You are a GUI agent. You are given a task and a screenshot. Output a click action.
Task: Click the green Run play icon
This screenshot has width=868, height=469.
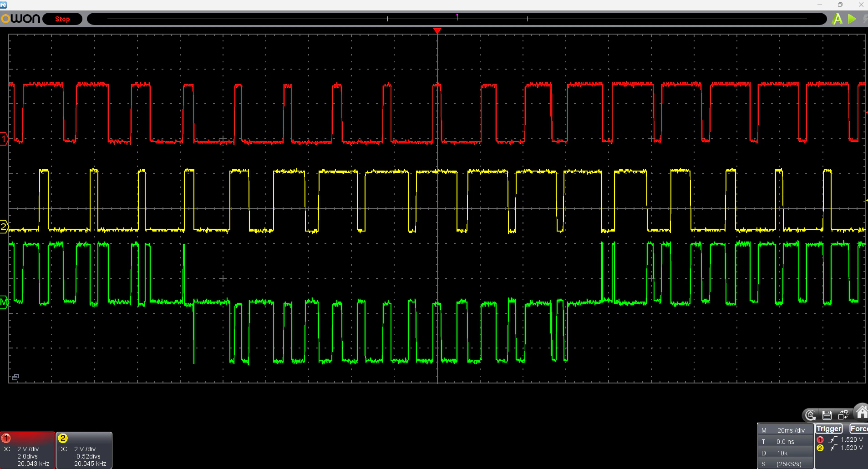pos(852,19)
